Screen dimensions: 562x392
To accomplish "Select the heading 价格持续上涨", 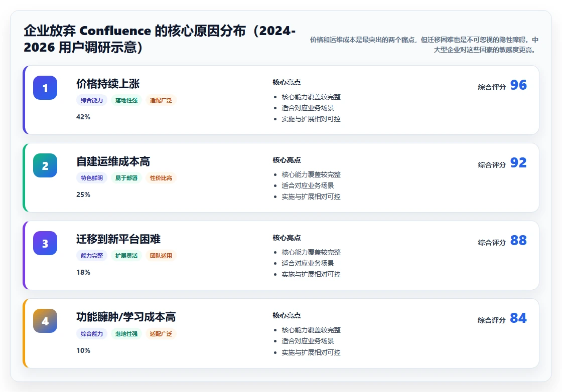I will click(108, 84).
